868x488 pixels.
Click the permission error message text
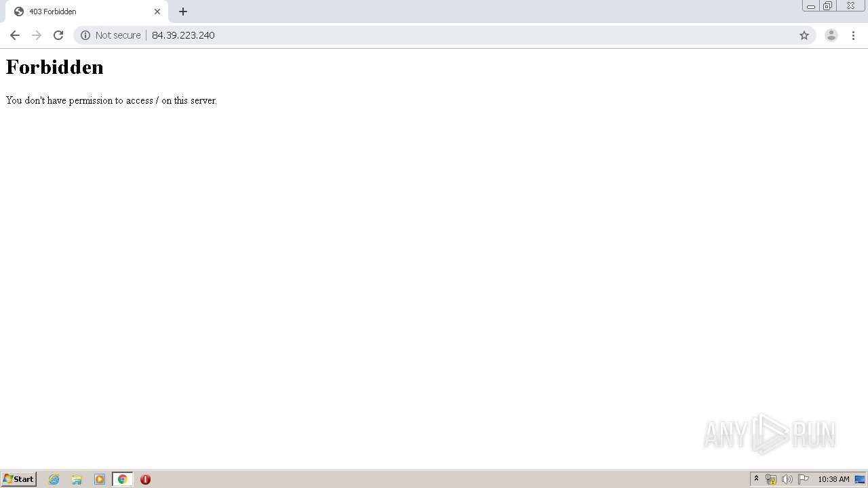coord(111,100)
